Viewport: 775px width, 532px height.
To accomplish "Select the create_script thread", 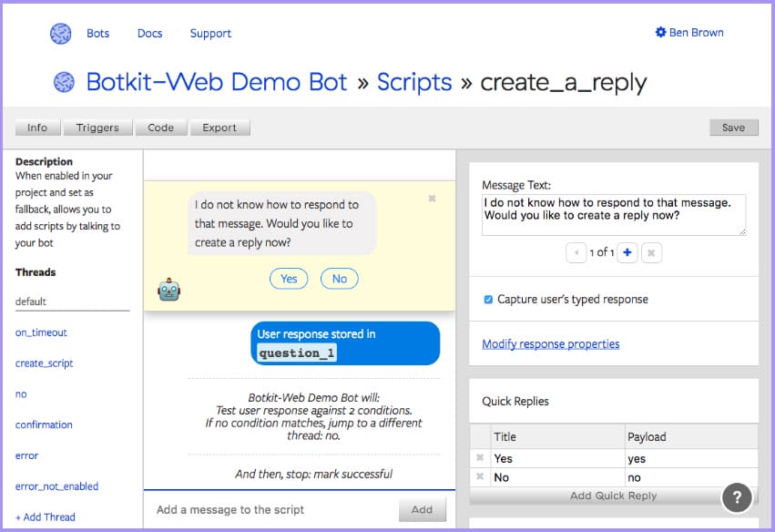I will pos(45,363).
